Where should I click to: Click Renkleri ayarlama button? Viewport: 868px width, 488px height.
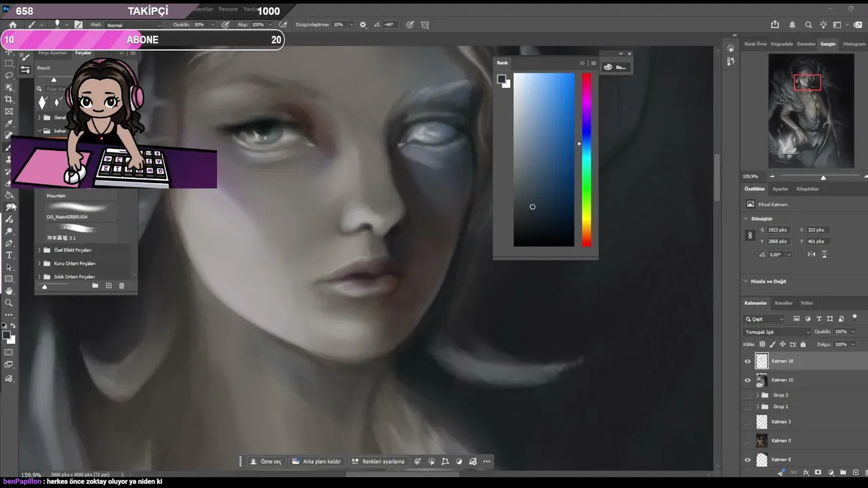click(x=378, y=462)
